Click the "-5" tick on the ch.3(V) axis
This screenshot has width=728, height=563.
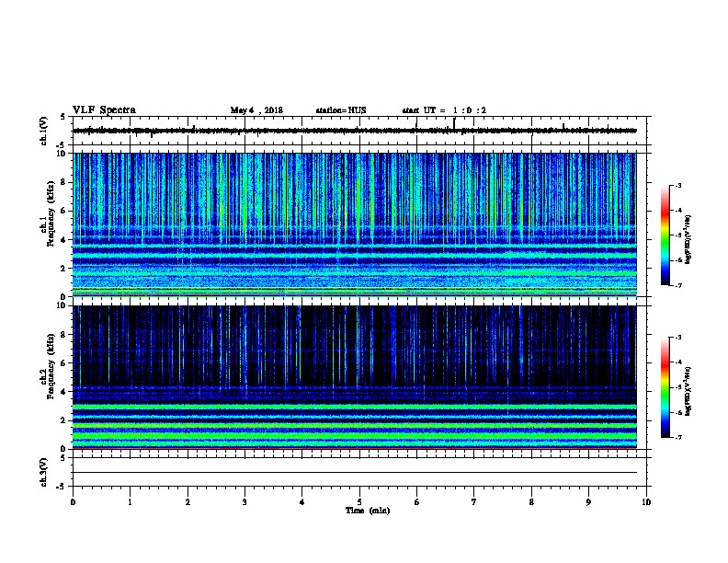61,487
